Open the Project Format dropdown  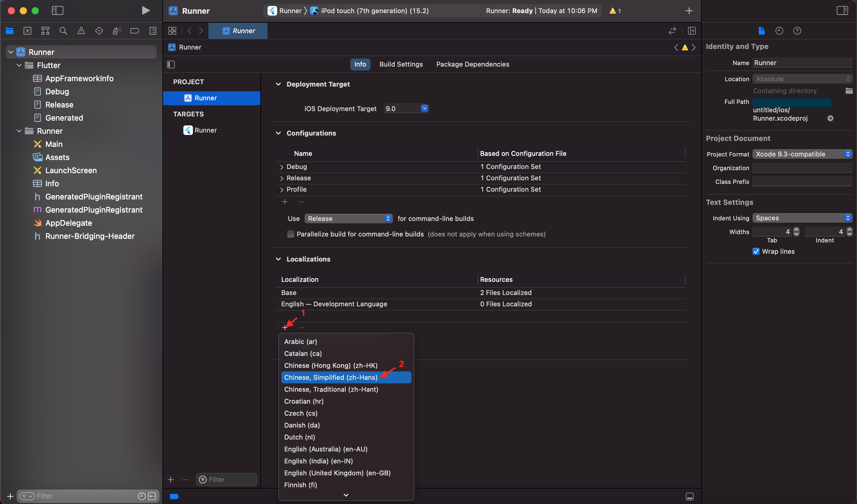coord(802,154)
